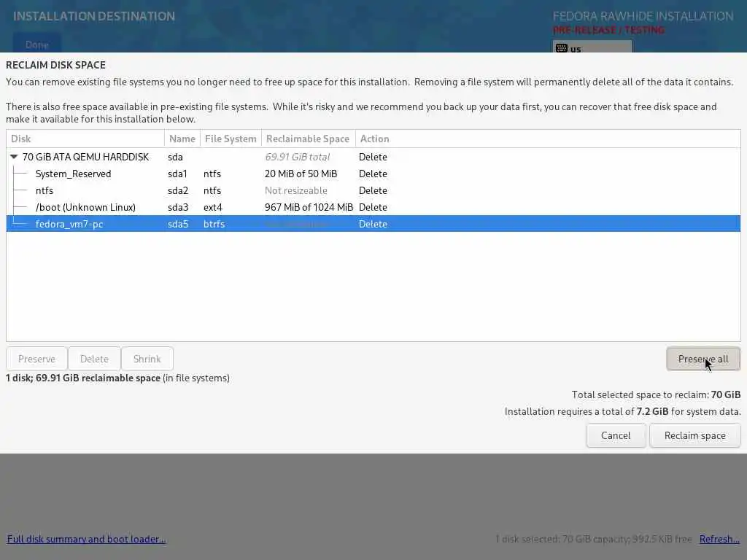Image resolution: width=747 pixels, height=560 pixels.
Task: Open Full disk summary and boot loader link
Action: coord(86,539)
